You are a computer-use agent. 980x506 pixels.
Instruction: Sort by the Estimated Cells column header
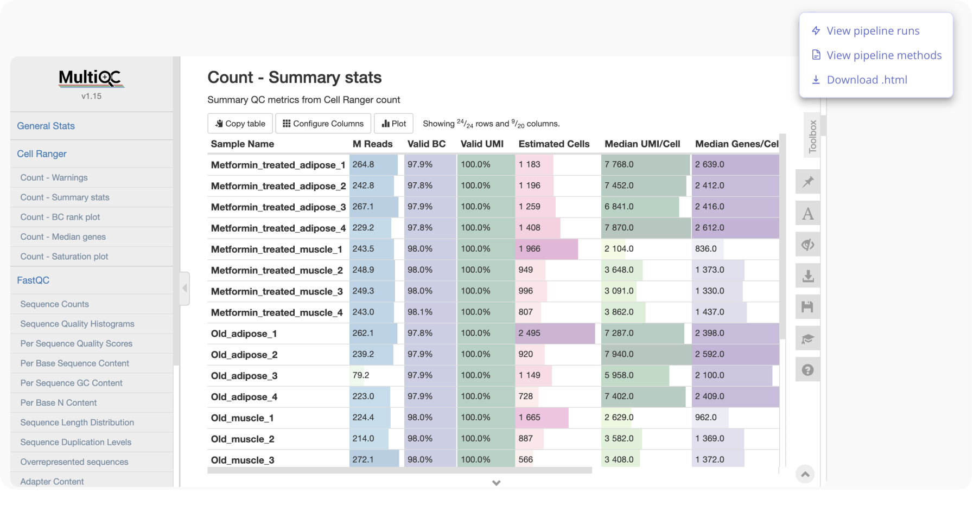click(x=553, y=144)
